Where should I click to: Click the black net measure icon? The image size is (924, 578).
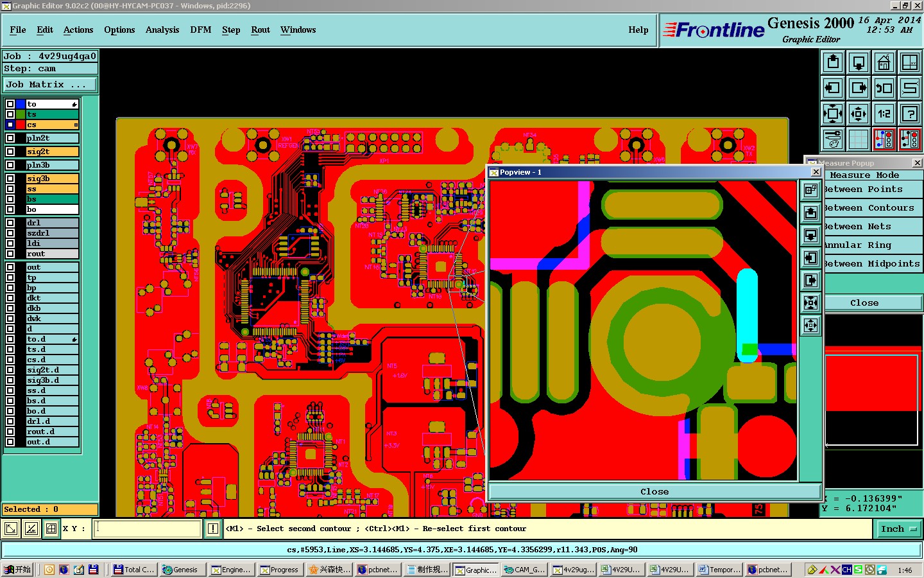pyautogui.click(x=910, y=139)
